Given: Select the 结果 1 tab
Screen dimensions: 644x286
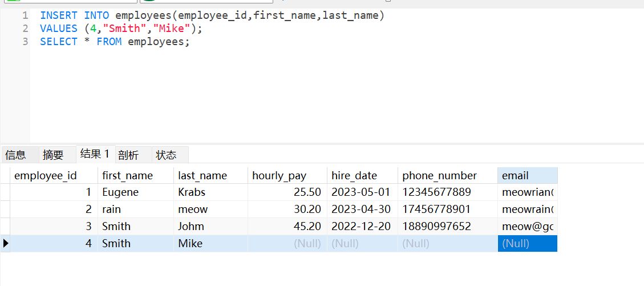Looking at the screenshot, I should (95, 154).
